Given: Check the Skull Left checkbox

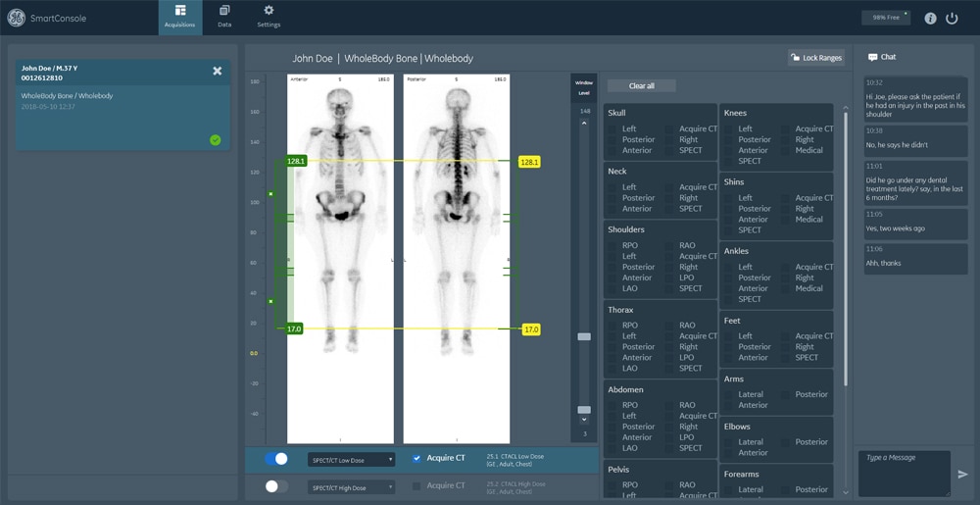Looking at the screenshot, I should [x=612, y=129].
